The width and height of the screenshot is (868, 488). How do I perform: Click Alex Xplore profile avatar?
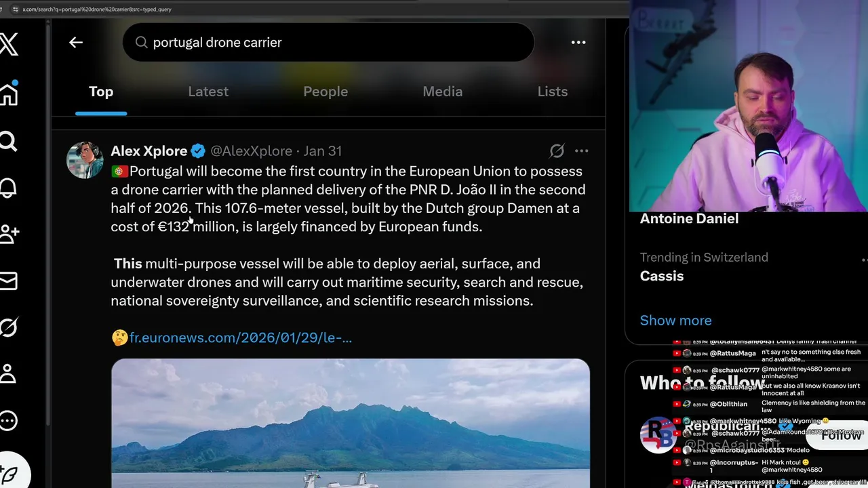click(85, 160)
